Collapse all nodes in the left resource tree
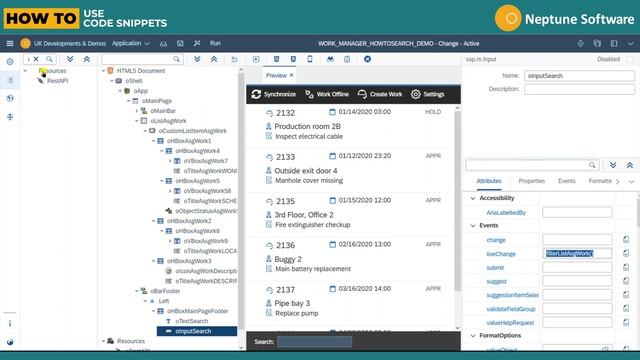 [x=87, y=59]
